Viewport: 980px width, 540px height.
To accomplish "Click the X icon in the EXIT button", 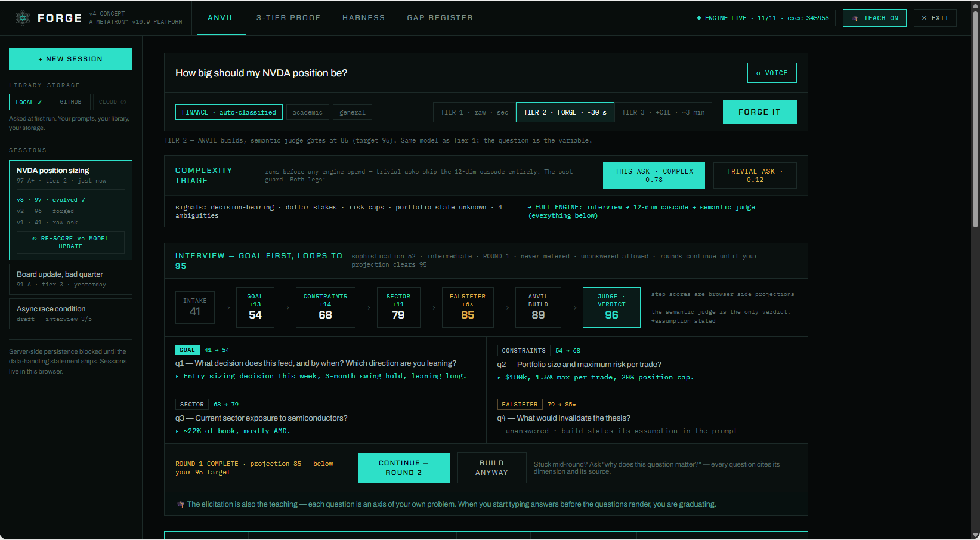I will 925,18.
